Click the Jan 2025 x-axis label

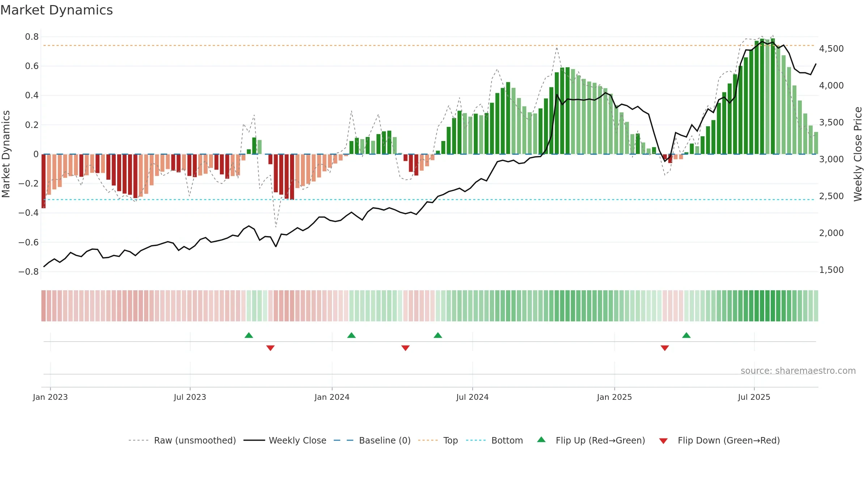tap(614, 397)
